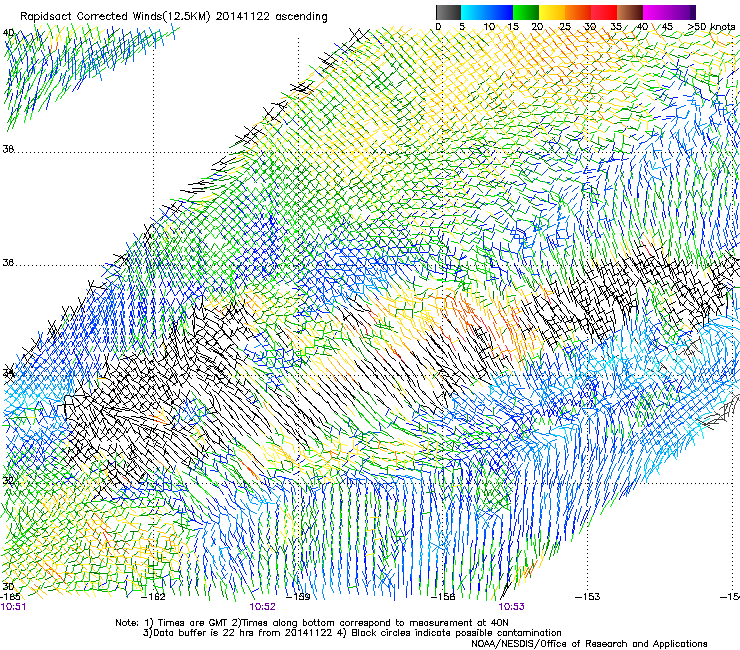
Task: Select the green 15-20 knots legend segment
Action: click(x=526, y=12)
